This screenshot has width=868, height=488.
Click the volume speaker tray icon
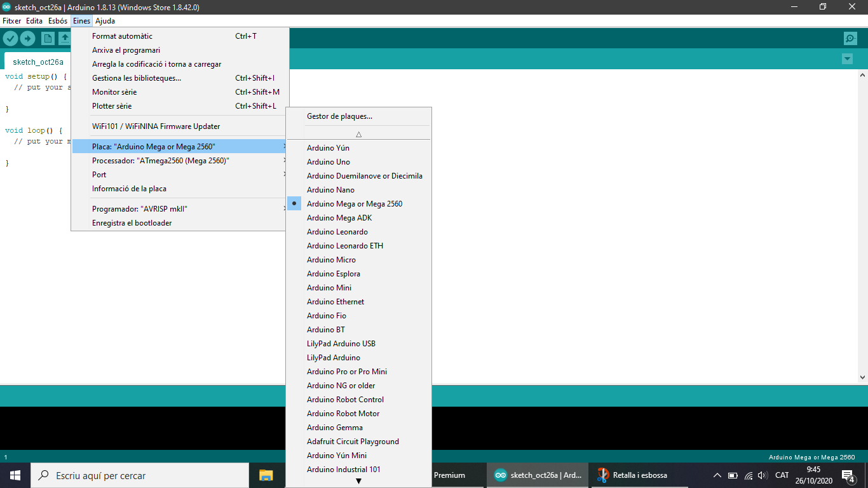[763, 475]
